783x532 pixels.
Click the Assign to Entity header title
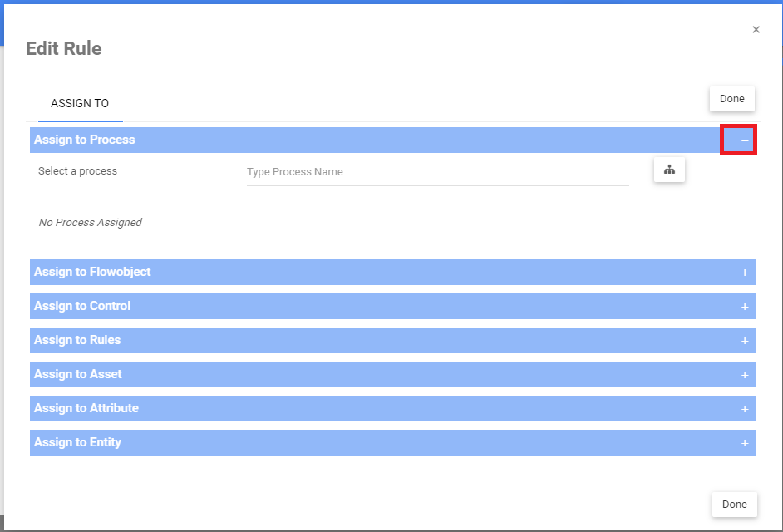tap(77, 442)
